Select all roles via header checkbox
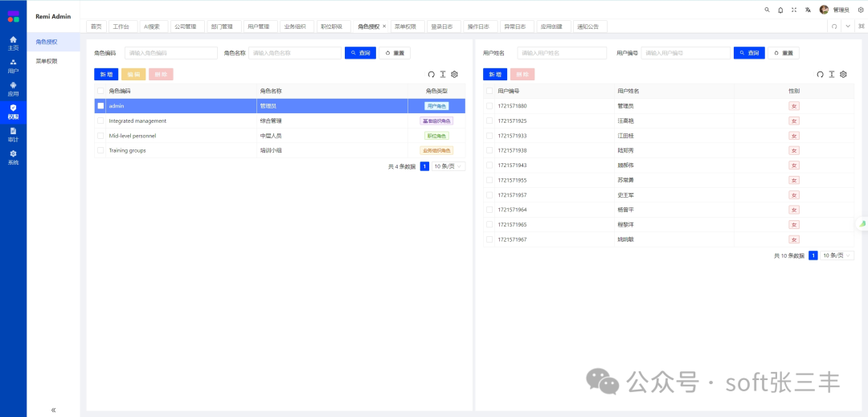Viewport: 868px width, 417px height. pos(100,91)
